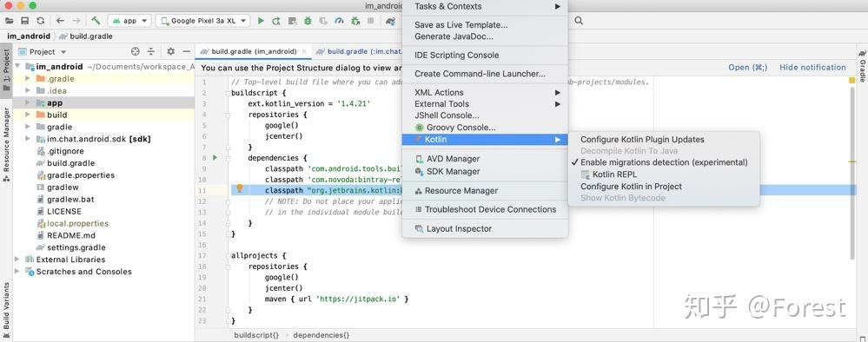The height and width of the screenshot is (342, 868).
Task: Click the locate target icon in the Project panel
Action: coord(135,51)
